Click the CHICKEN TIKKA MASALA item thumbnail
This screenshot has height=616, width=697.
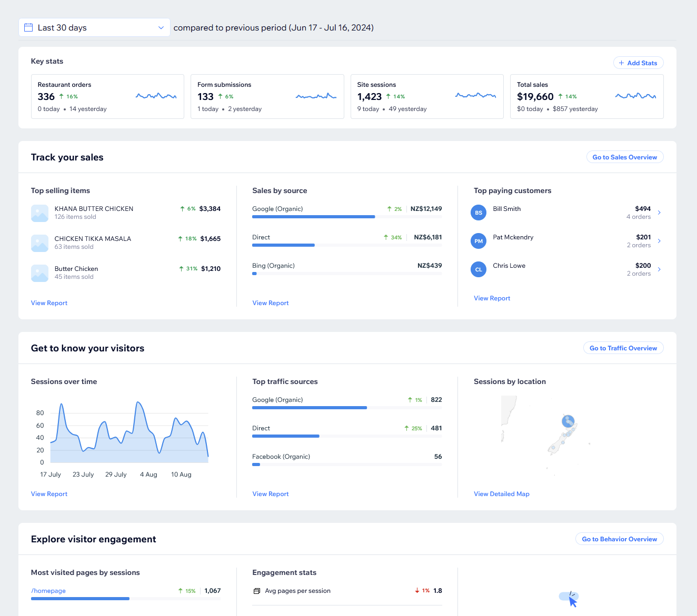(40, 243)
